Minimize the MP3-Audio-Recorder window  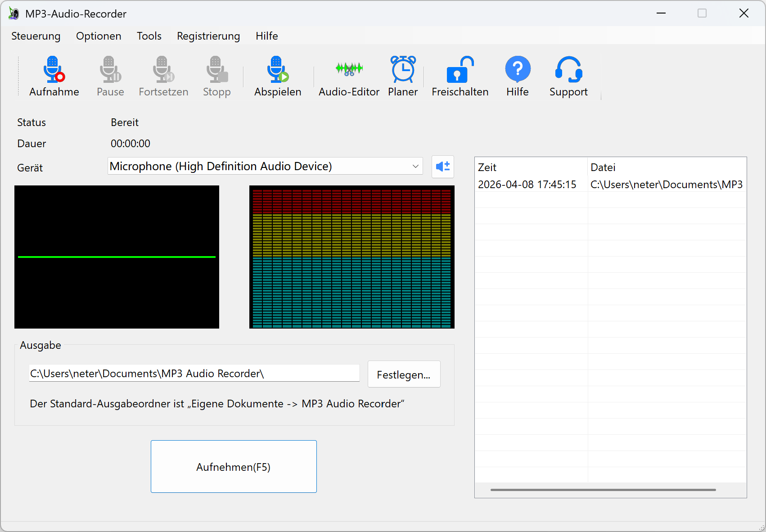(661, 14)
